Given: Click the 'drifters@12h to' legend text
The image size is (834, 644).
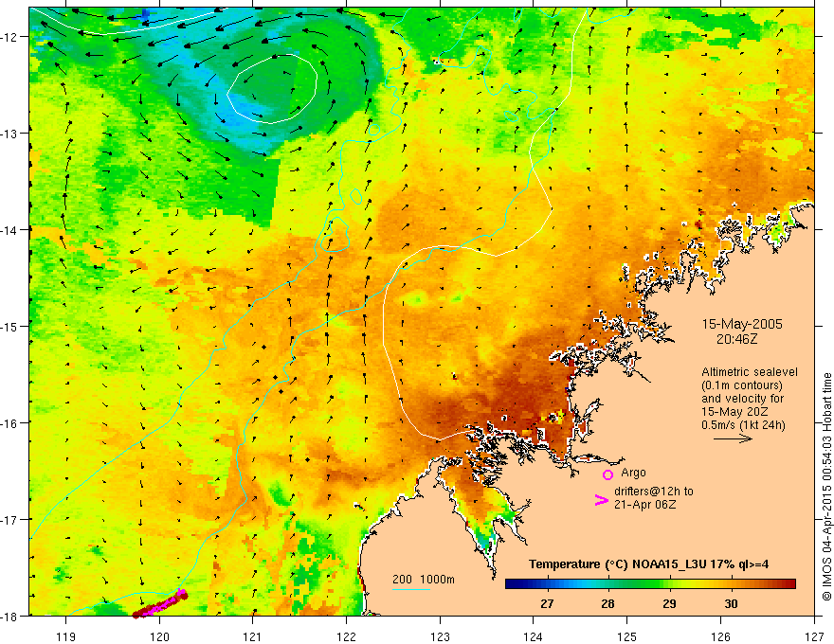Looking at the screenshot, I should pos(654,492).
